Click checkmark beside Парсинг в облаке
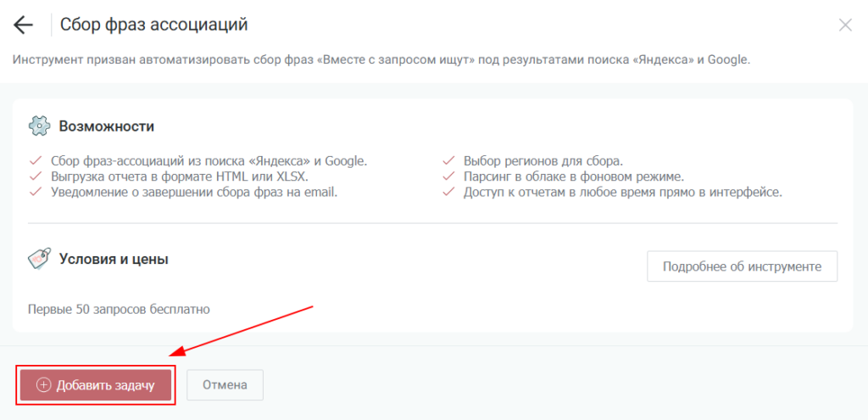 [x=448, y=176]
